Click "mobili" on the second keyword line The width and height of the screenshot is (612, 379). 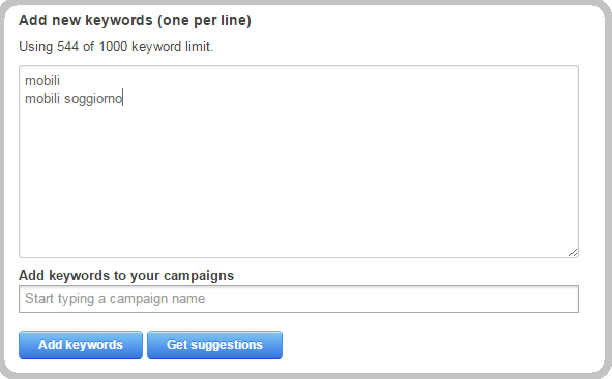click(43, 99)
